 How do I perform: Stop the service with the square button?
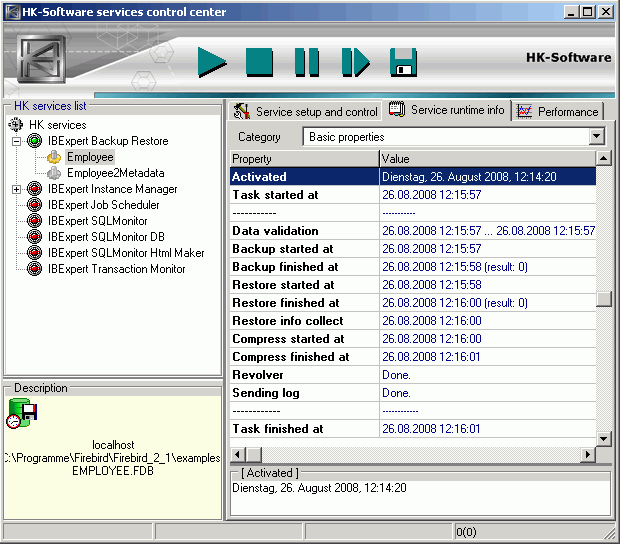tap(259, 62)
